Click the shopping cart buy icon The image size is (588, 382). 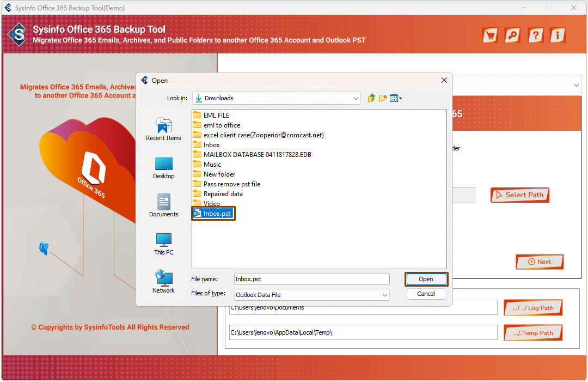click(x=490, y=35)
